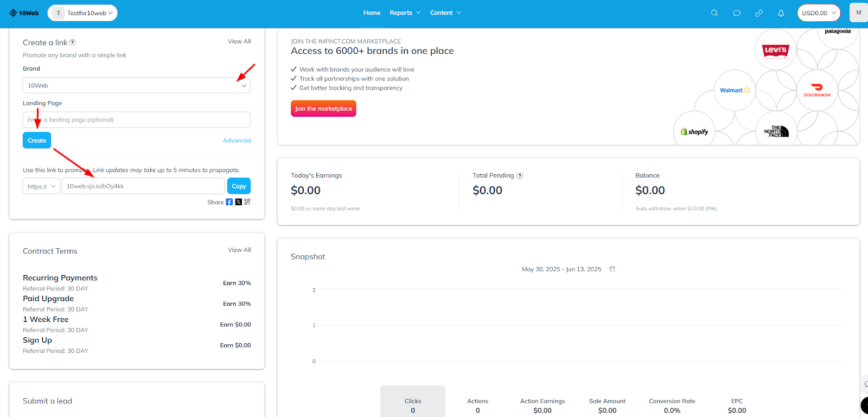The width and height of the screenshot is (868, 417).
Task: Open the Brand 10Web dropdown
Action: pos(137,85)
